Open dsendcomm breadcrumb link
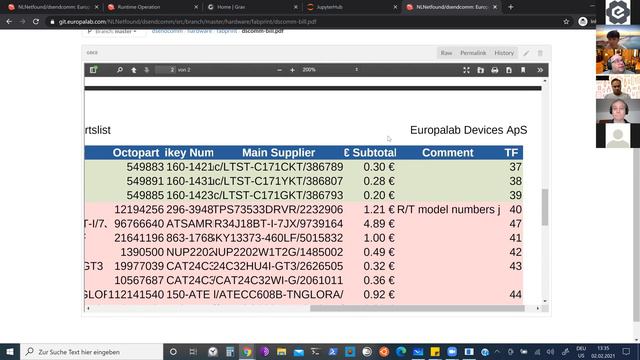 (x=167, y=31)
